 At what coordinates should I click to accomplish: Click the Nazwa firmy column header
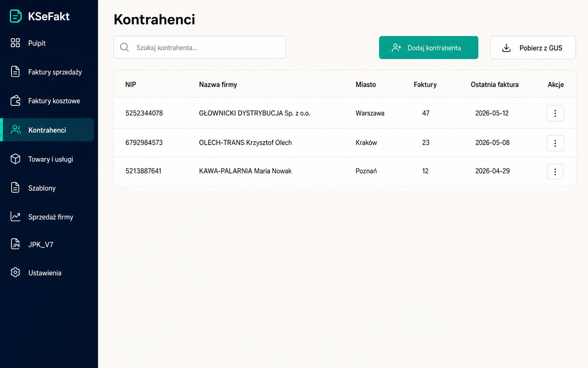[218, 85]
